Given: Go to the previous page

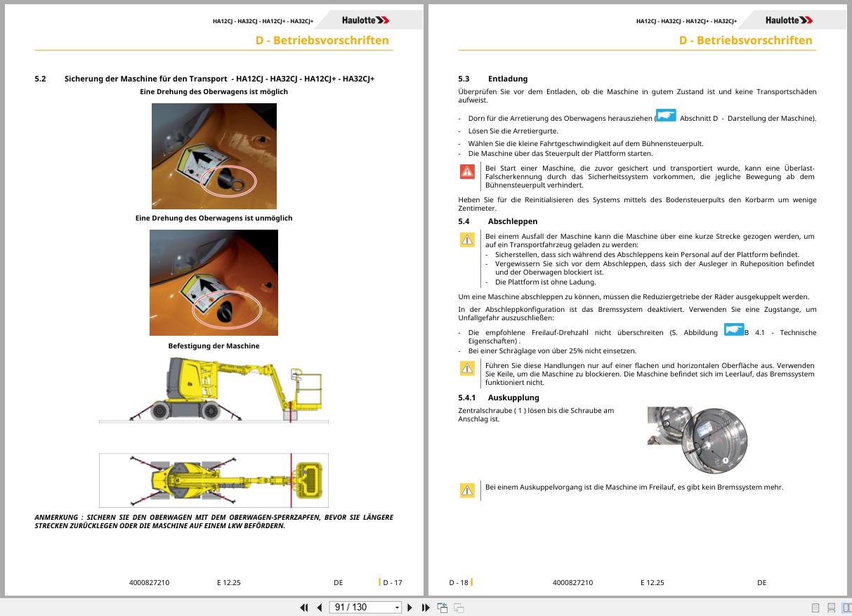Looking at the screenshot, I should tap(319, 608).
